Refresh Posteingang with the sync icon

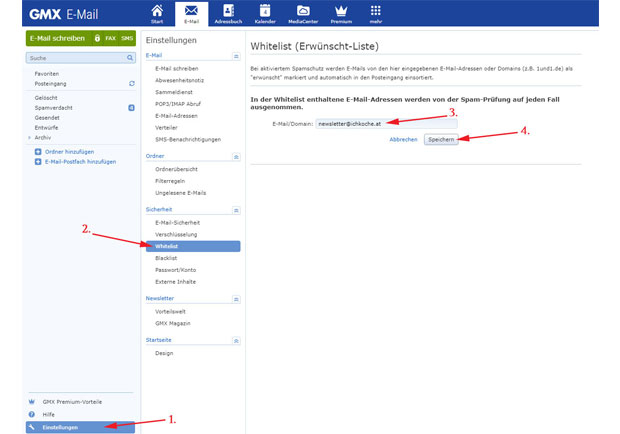click(131, 83)
